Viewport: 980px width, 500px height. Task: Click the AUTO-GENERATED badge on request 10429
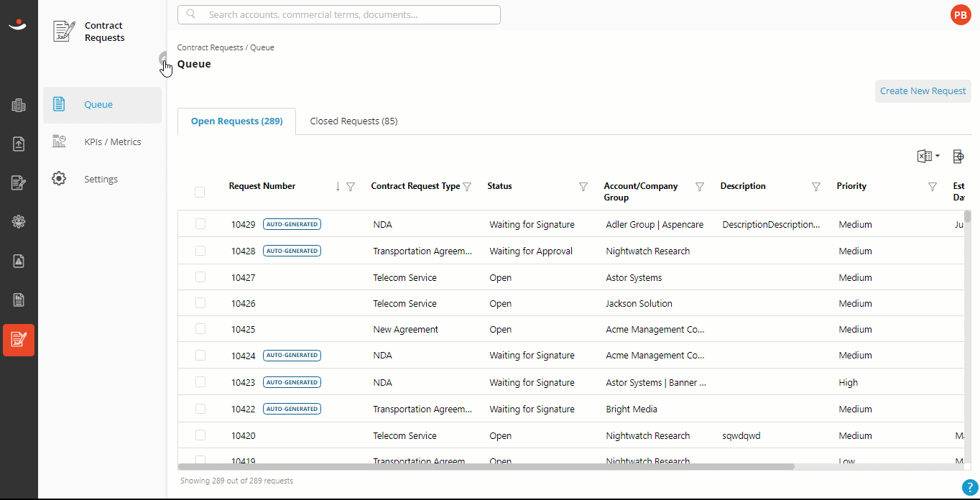292,224
